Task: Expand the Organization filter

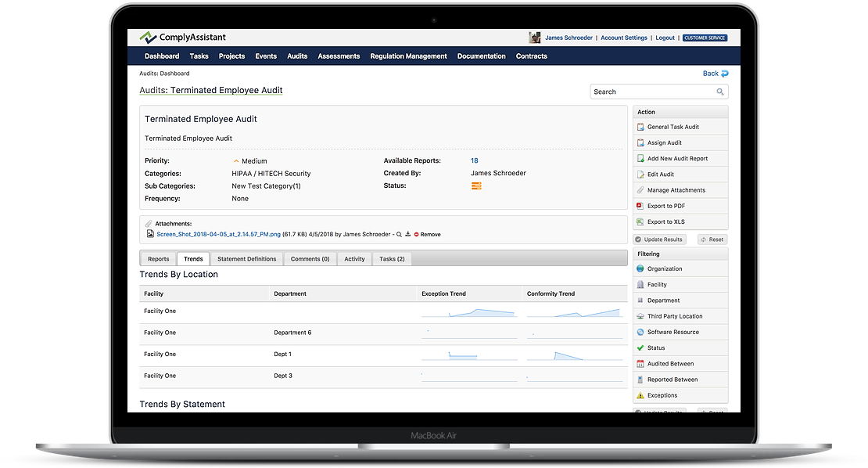Action: (x=664, y=269)
